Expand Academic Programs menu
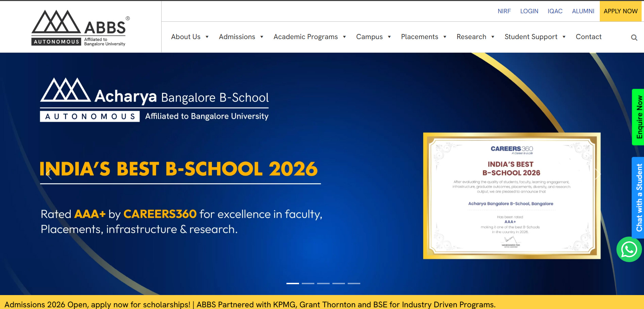Image resolution: width=644 pixels, height=309 pixels. click(309, 37)
